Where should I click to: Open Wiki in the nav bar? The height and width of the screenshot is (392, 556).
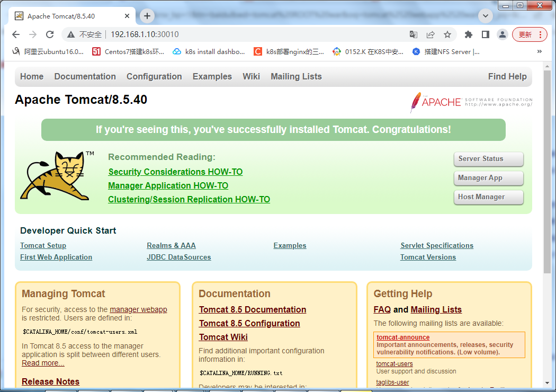tap(252, 77)
